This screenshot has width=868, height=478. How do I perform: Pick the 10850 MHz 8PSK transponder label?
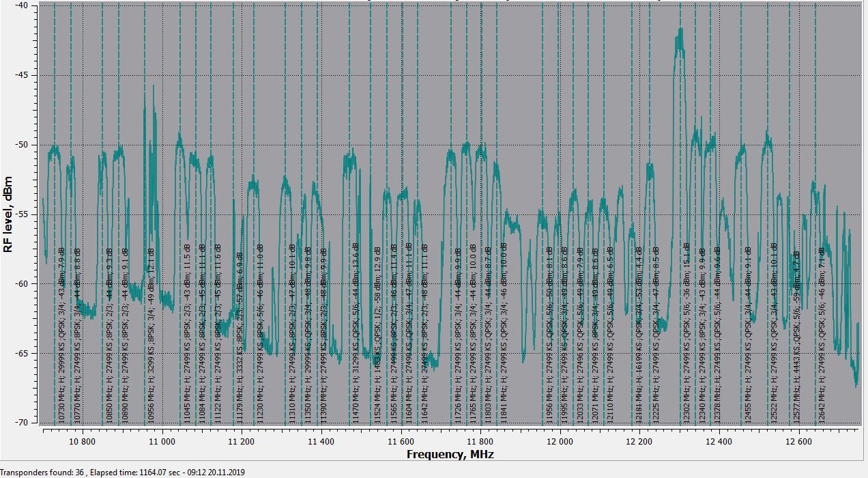tap(109, 335)
